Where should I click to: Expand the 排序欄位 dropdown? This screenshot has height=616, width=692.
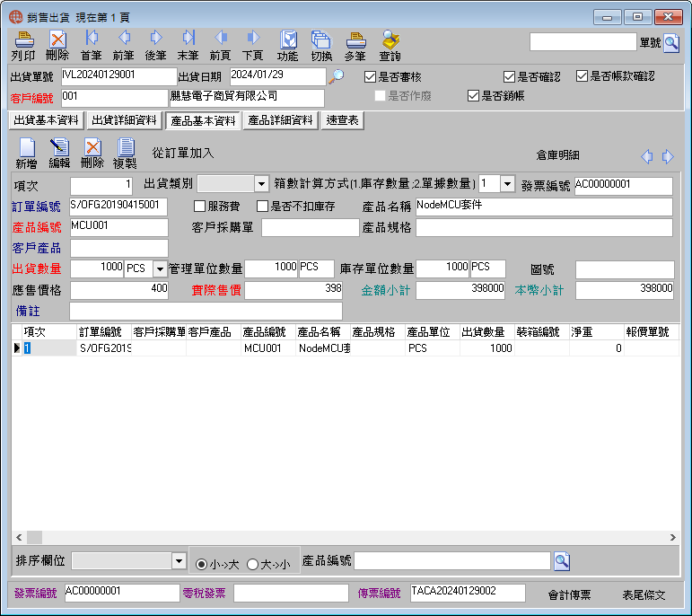point(179,561)
